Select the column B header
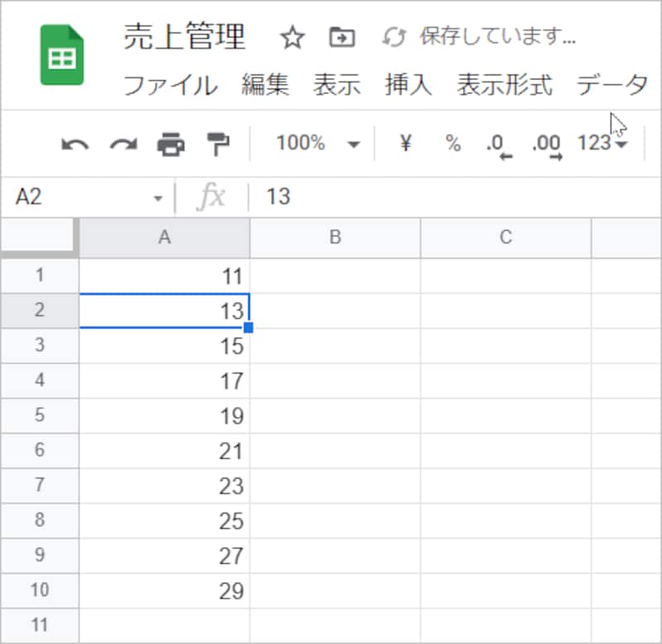 point(334,238)
